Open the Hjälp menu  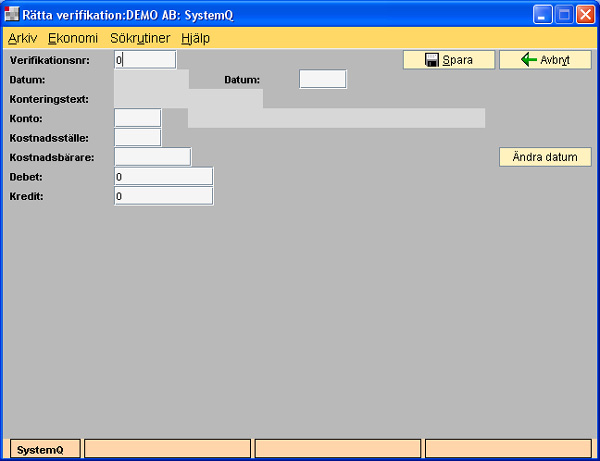point(195,38)
